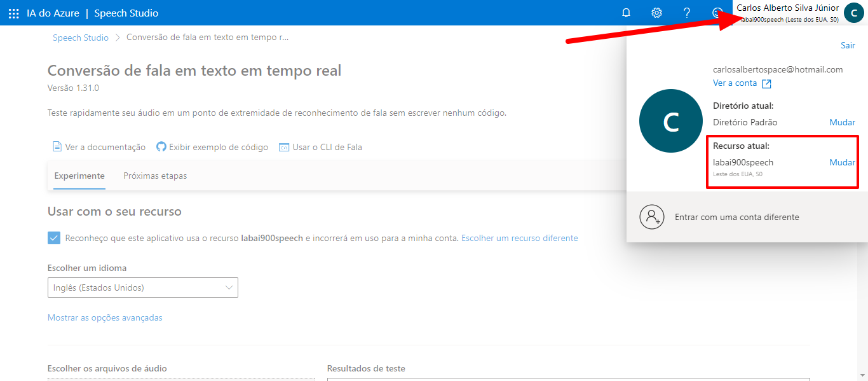Click the Escolher os arquivos de áudio heading
The image size is (868, 381).
tap(107, 368)
